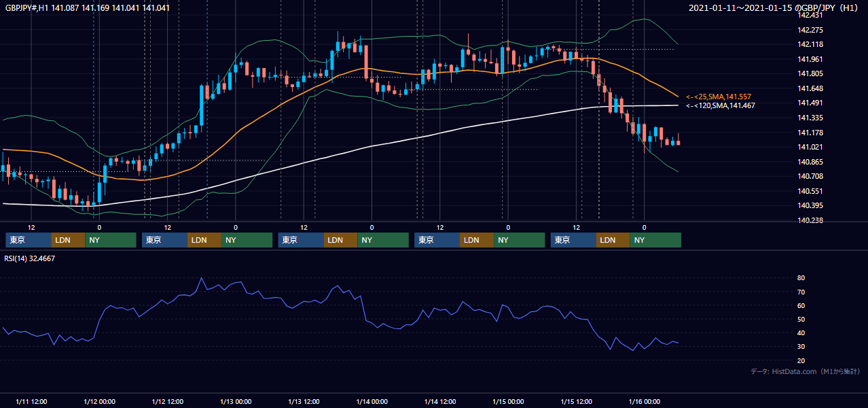Click price axis label 141.178

811,133
